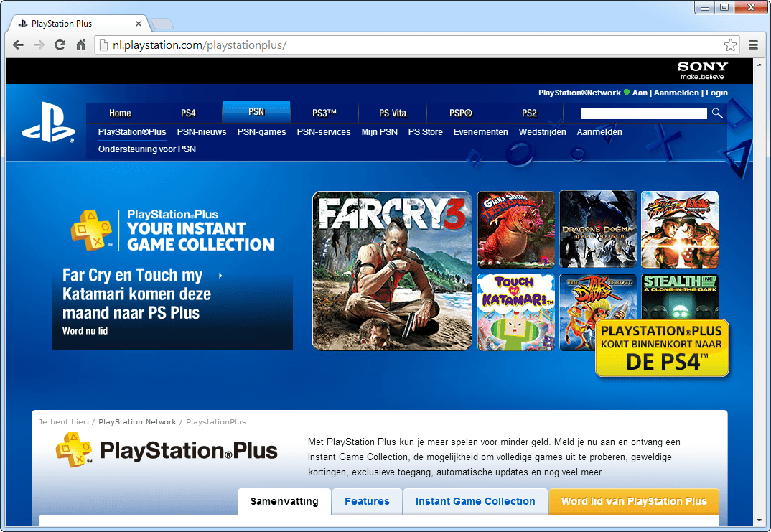771x532 pixels.
Task: Click 'YOUR INSTANT GAME COLLECTION' banner text
Action: (200, 236)
